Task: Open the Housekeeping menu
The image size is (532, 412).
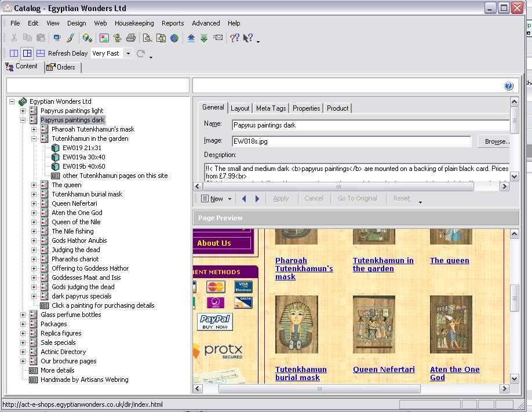Action: tap(134, 23)
